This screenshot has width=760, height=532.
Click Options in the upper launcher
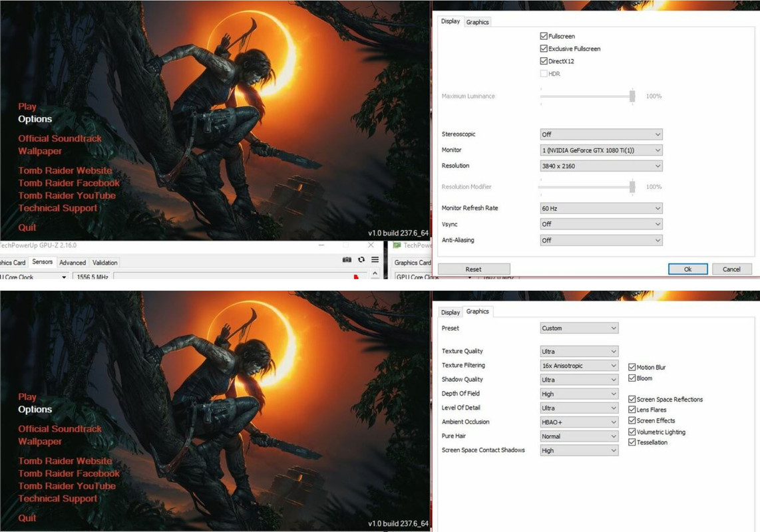click(x=35, y=119)
